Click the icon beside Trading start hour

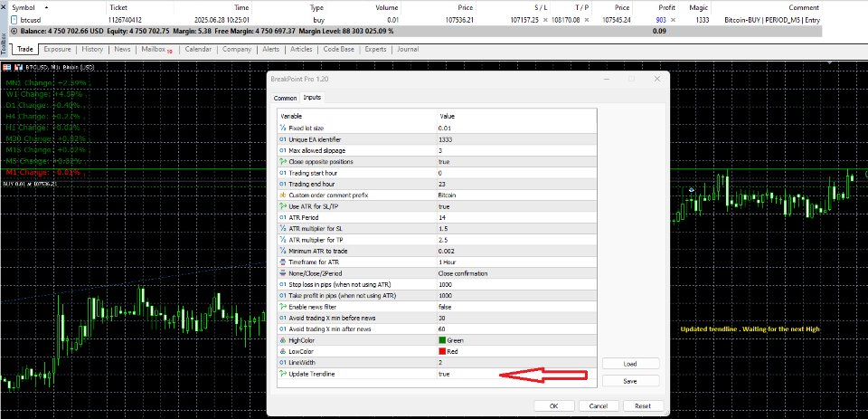[283, 173]
